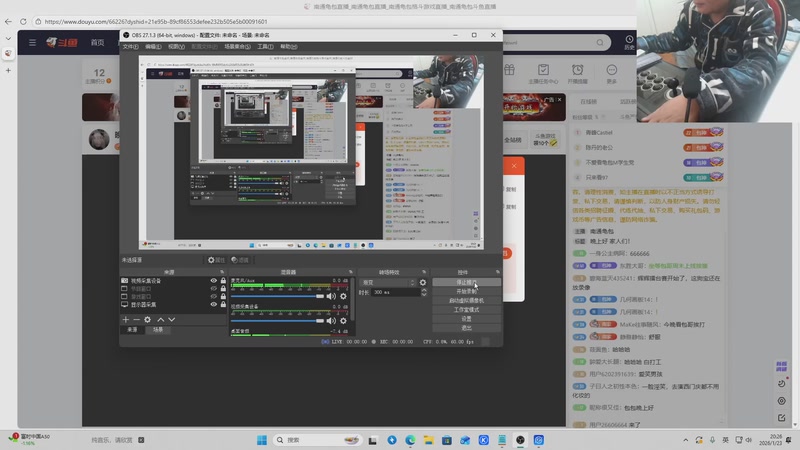Adjust the 麦克风/Aux volume slider
Screen dimensions: 800x450
277,296
